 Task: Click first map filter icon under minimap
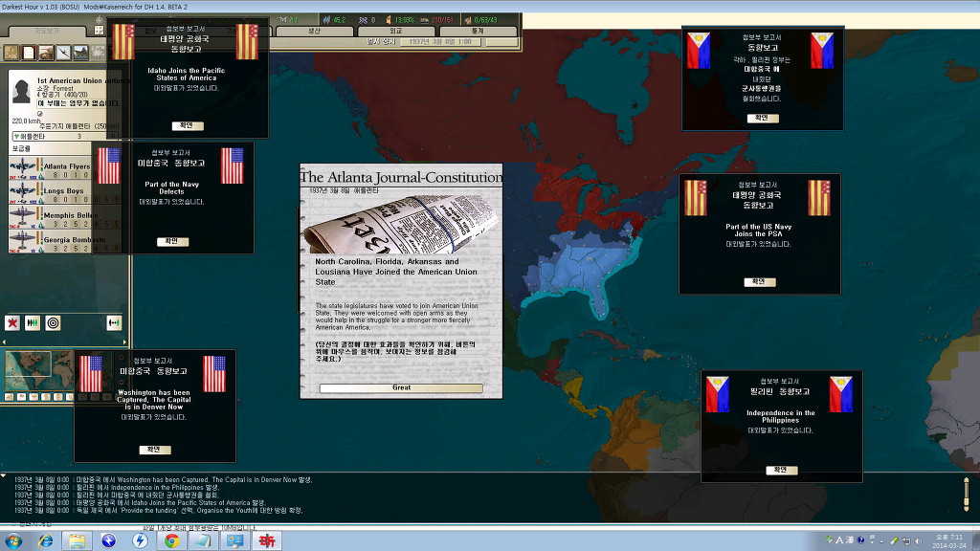tap(10, 397)
